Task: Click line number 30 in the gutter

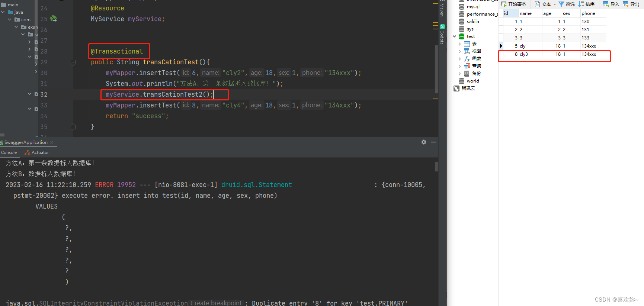Action: click(x=44, y=73)
